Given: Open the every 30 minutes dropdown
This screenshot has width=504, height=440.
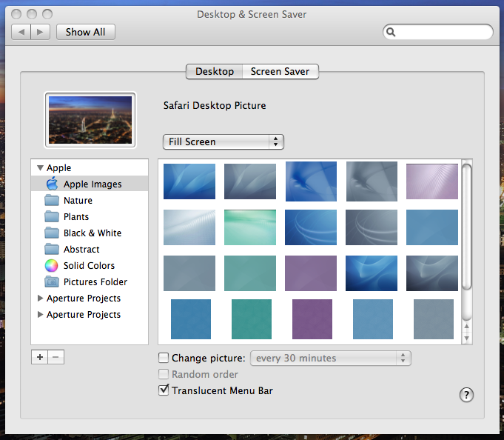Looking at the screenshot, I should 331,358.
